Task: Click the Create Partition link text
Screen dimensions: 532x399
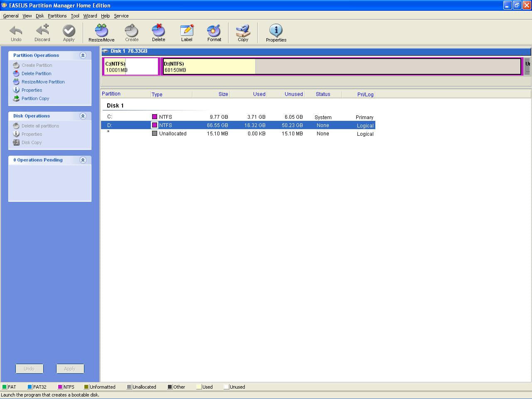Action: pyautogui.click(x=37, y=65)
